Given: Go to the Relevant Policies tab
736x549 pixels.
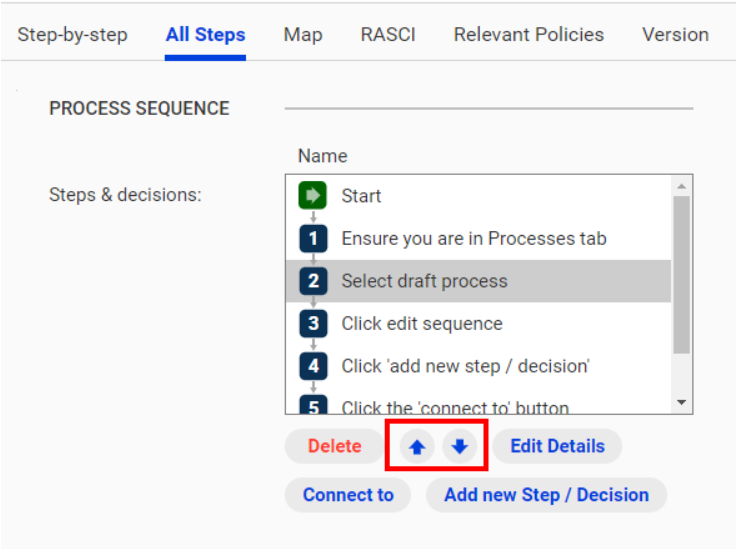Looking at the screenshot, I should point(529,35).
